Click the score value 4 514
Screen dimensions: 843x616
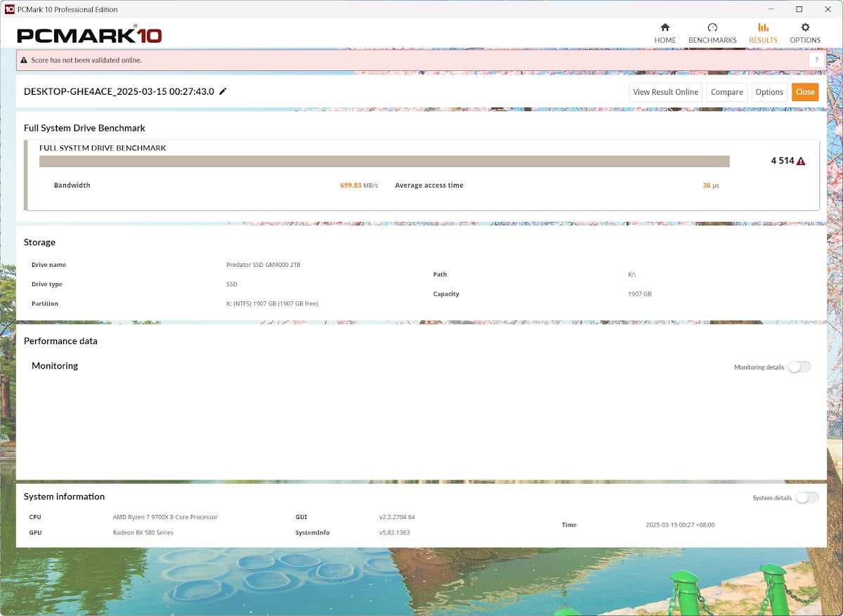[x=783, y=161]
